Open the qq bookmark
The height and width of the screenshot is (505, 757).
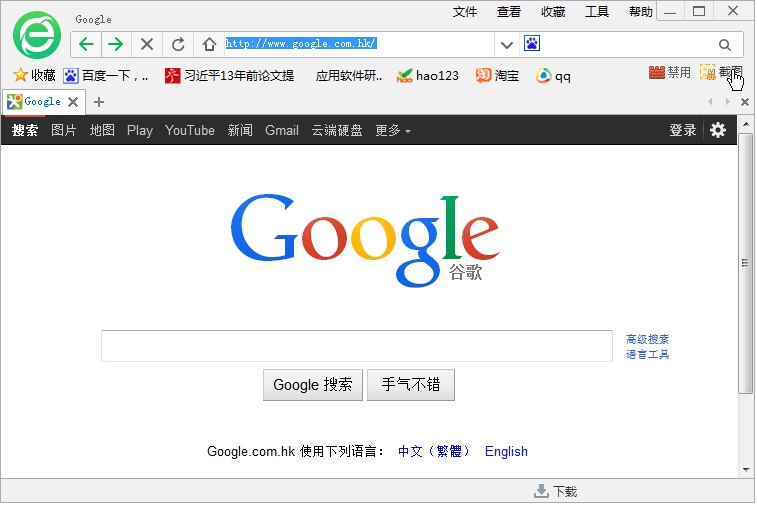pyautogui.click(x=553, y=75)
